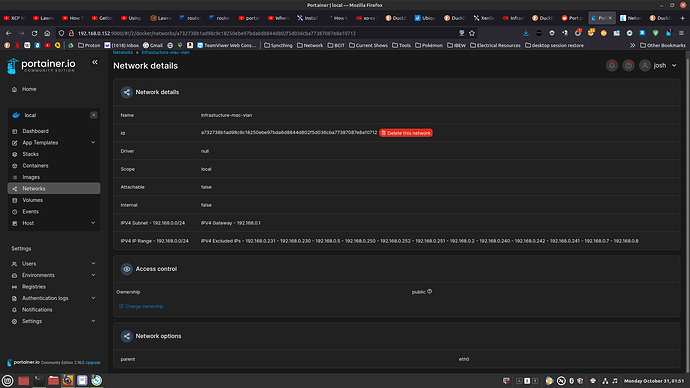Click the Change ownership link

pyautogui.click(x=141, y=307)
